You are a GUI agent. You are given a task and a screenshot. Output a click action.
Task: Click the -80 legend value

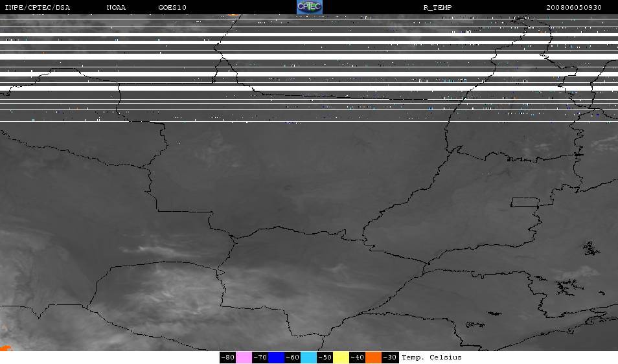tap(228, 358)
